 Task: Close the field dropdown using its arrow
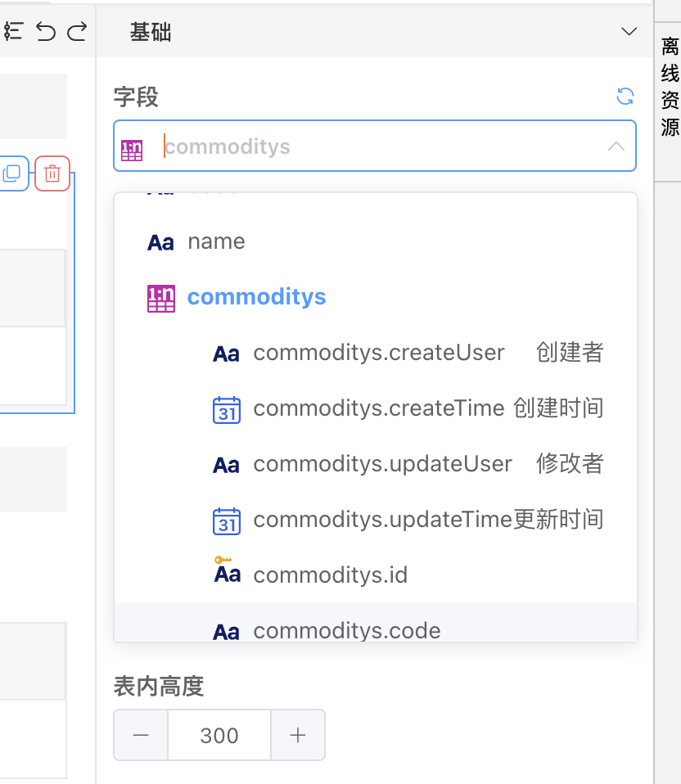616,146
